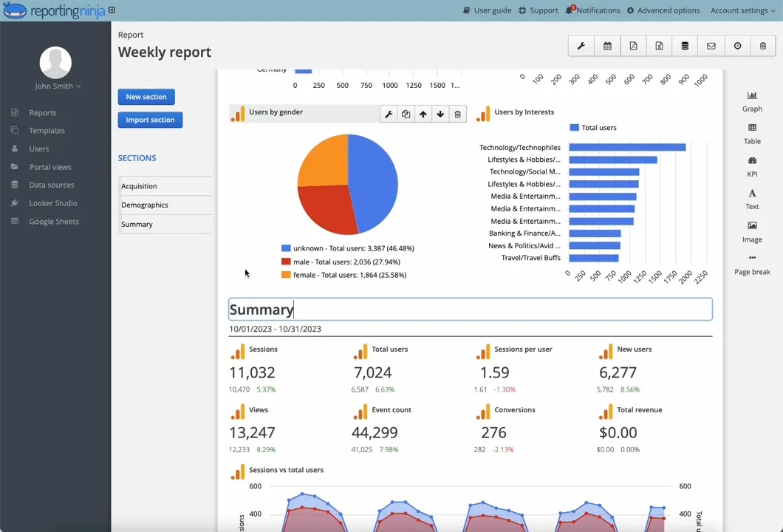783x532 pixels.
Task: Open report settings wrench in the header toolbar
Action: click(581, 46)
